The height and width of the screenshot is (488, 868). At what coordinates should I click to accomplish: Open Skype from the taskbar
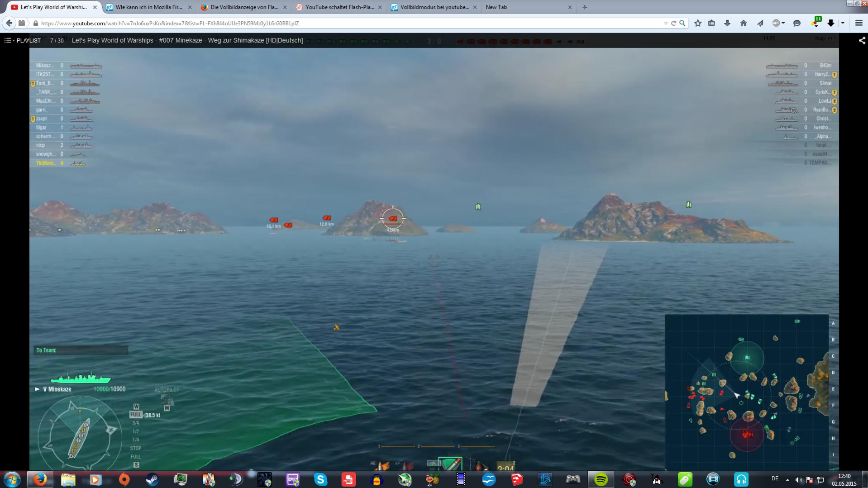320,479
